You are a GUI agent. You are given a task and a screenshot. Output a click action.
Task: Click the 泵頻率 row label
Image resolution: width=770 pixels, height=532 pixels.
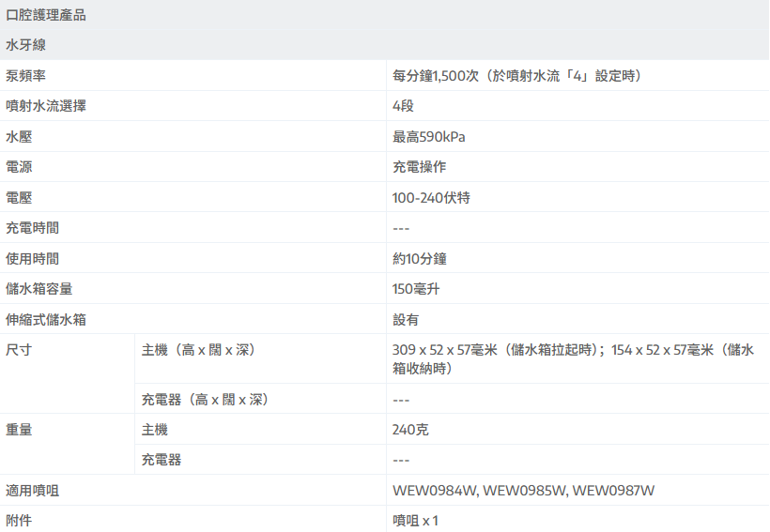[x=26, y=76]
